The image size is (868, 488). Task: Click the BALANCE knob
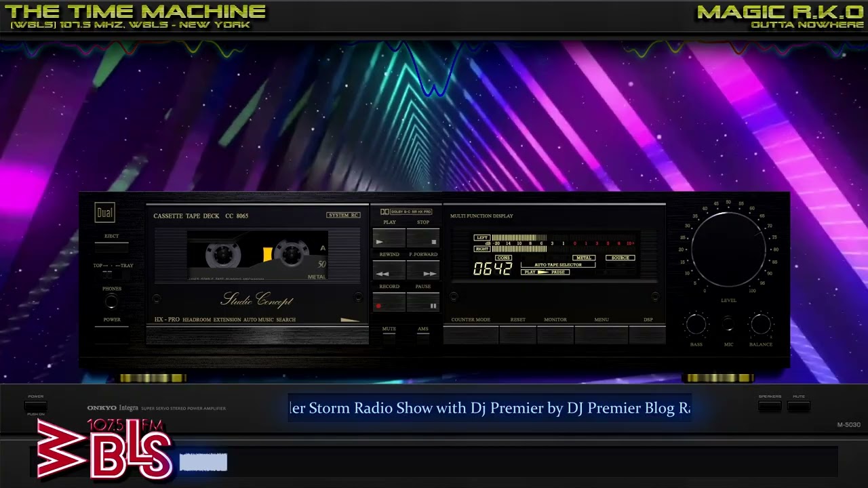coord(761,325)
